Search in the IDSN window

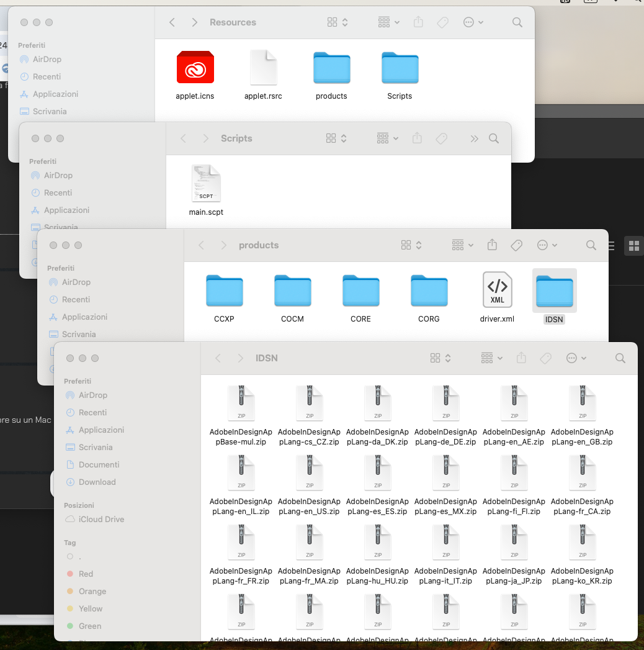click(620, 358)
